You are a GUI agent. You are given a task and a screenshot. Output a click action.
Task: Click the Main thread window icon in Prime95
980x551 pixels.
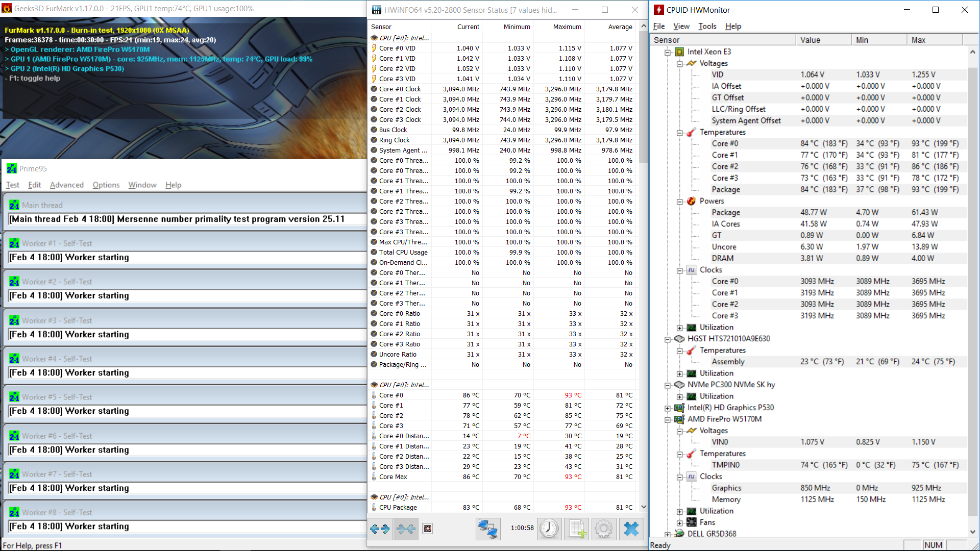tap(14, 205)
